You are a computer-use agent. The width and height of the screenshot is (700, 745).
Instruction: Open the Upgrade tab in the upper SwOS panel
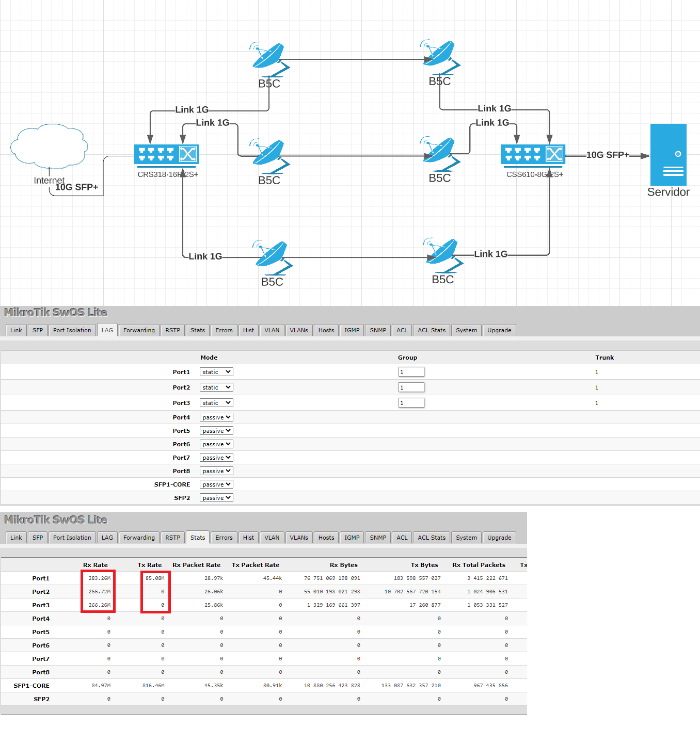pos(500,330)
